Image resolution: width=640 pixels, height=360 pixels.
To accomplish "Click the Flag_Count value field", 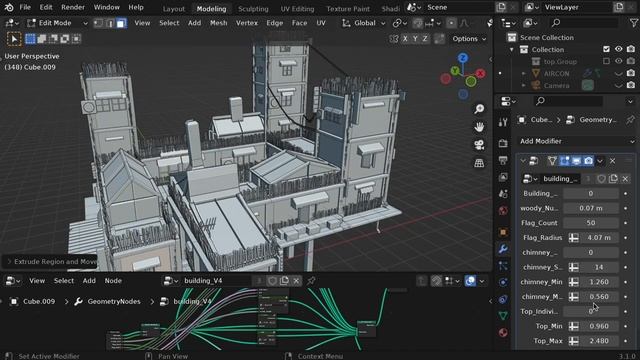I will click(591, 223).
